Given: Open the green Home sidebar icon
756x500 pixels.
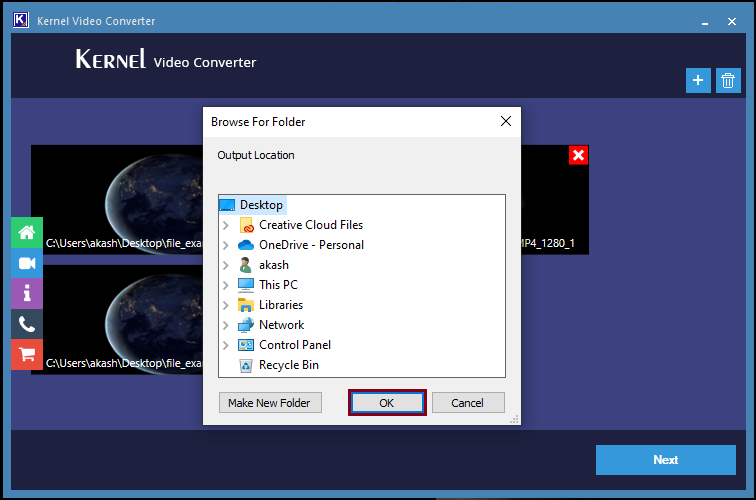Looking at the screenshot, I should pos(27,232).
